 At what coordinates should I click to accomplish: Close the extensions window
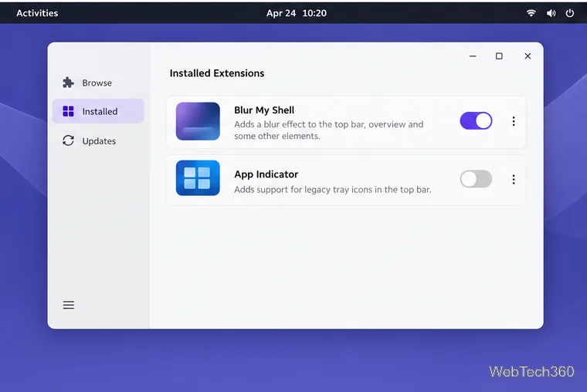point(528,56)
